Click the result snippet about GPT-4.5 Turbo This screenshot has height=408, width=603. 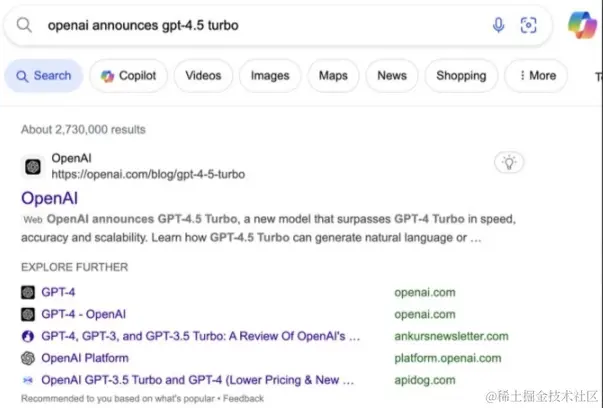click(x=268, y=228)
